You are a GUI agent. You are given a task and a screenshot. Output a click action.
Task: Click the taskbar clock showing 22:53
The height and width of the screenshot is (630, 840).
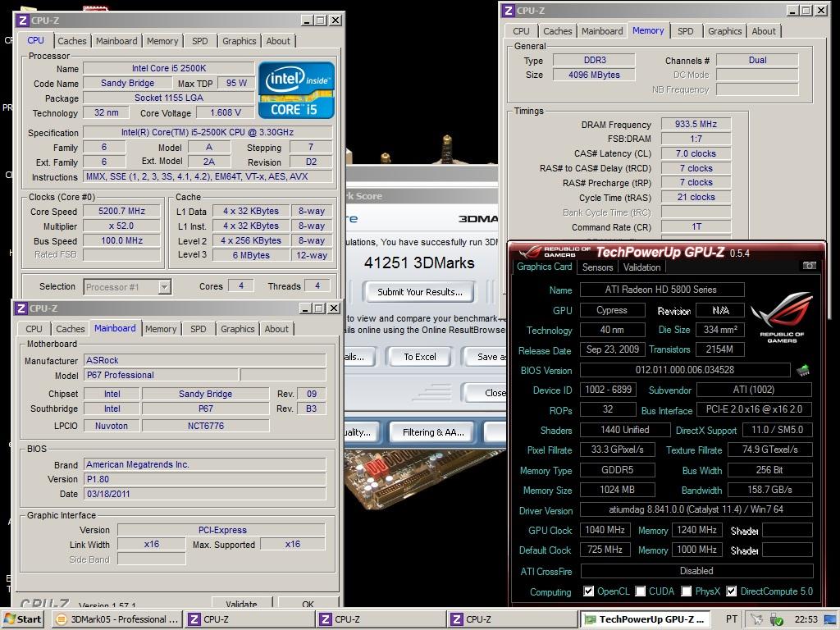point(806,620)
